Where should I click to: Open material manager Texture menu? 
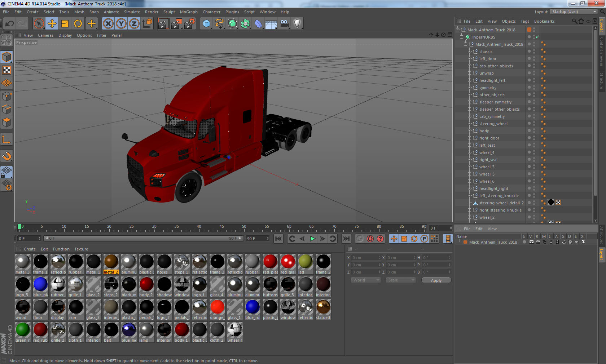click(81, 249)
